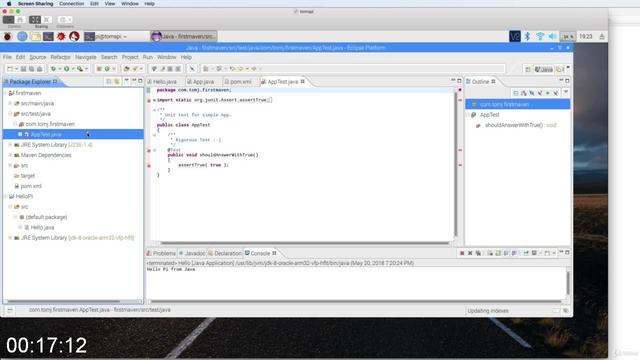Open the Package Explorer view menu arrow
640x360 pixels.
pyautogui.click(x=127, y=81)
